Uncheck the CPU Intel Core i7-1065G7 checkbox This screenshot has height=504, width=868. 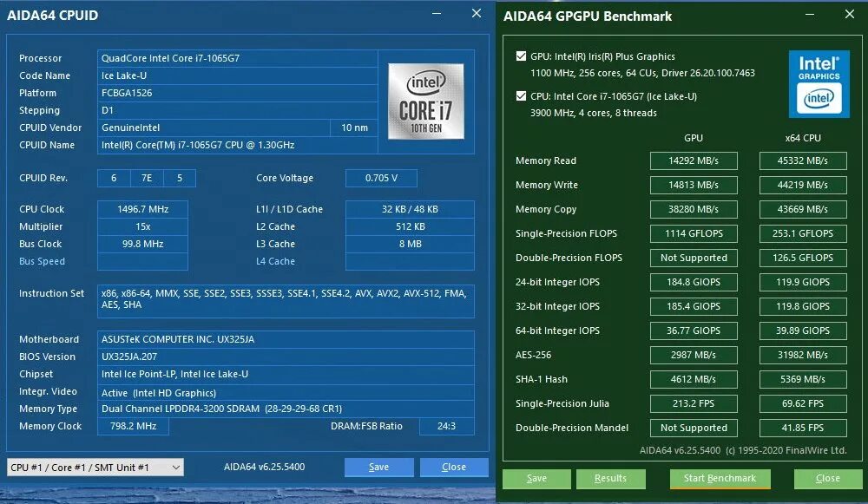click(521, 95)
